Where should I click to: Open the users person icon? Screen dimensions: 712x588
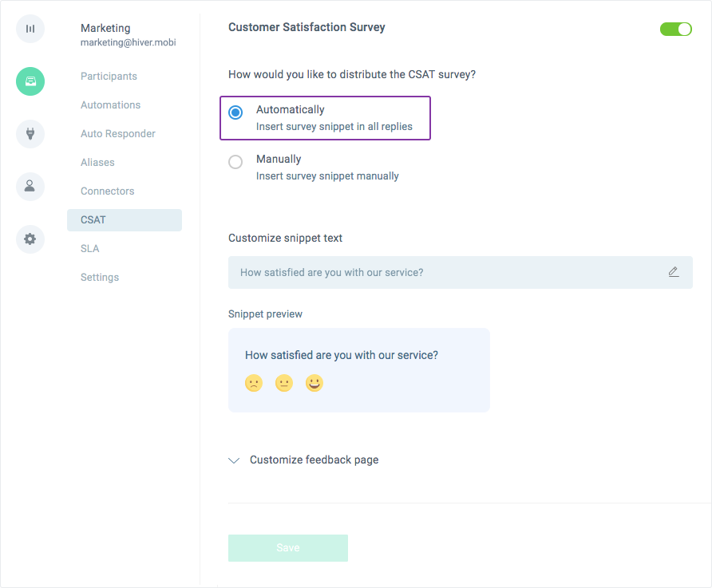(x=30, y=187)
